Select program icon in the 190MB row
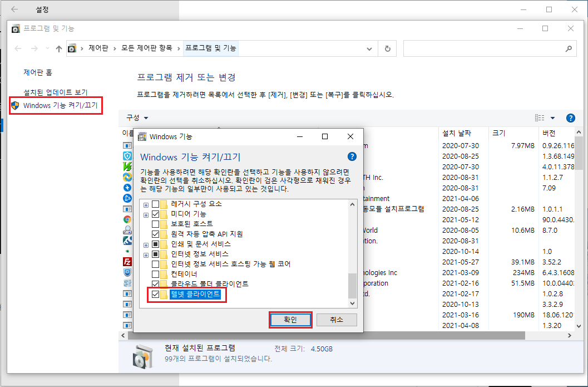Viewport: 588px width, 387px height. [x=127, y=315]
